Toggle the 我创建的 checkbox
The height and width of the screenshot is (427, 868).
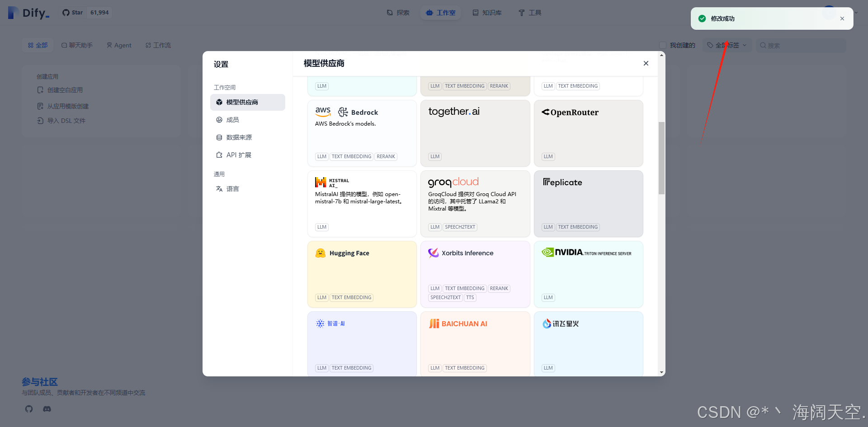point(663,45)
